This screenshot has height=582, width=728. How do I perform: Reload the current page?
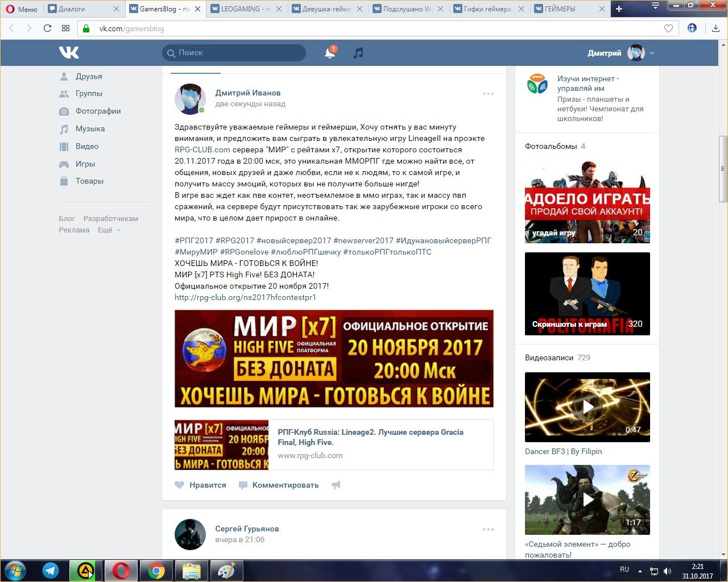pyautogui.click(x=48, y=28)
